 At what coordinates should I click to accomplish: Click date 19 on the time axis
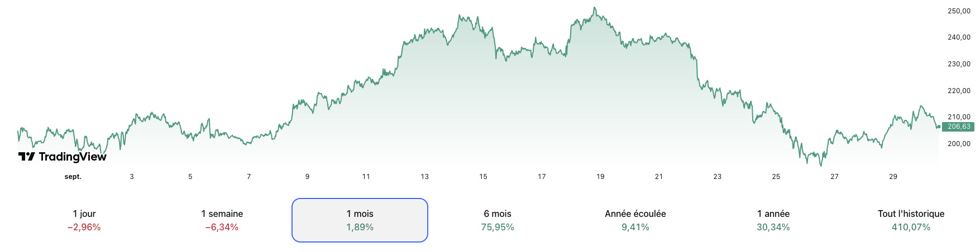tap(600, 177)
